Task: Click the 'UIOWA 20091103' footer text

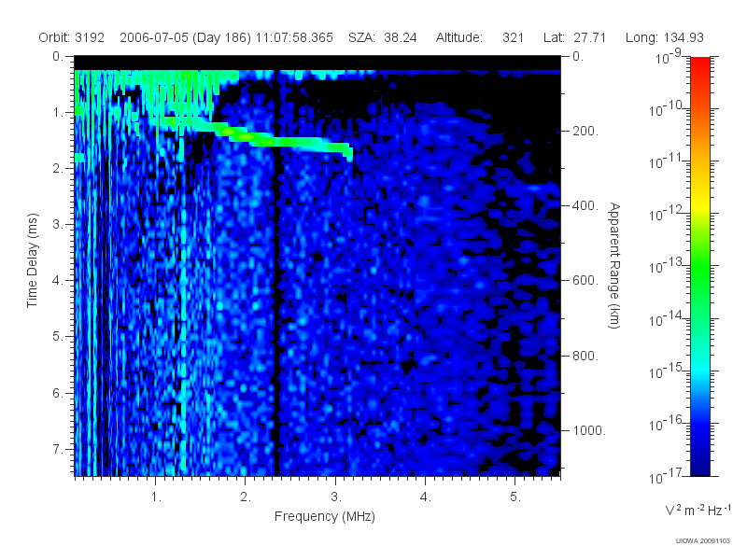Action: [703, 541]
